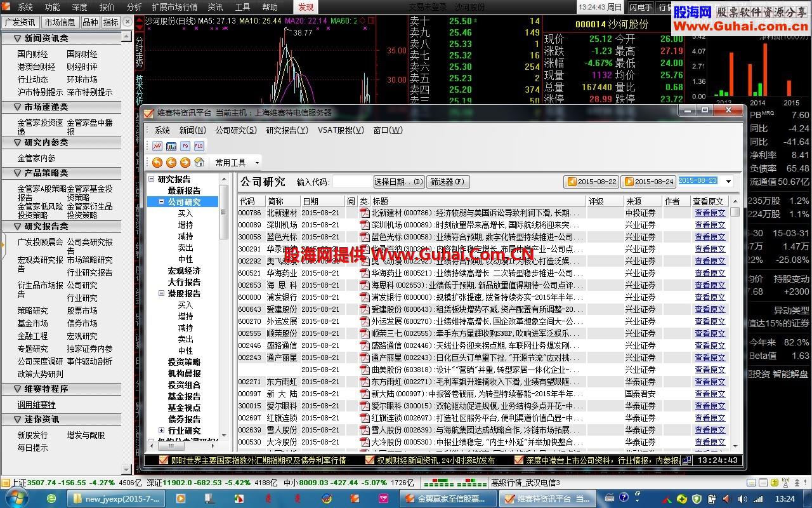Select the 发现 tab in top bar
The height and width of the screenshot is (508, 812).
coord(306,7)
